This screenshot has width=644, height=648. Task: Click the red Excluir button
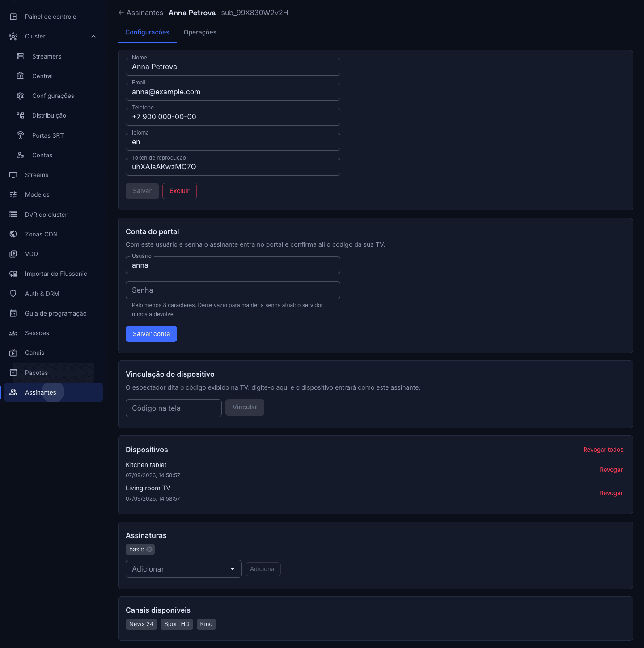pyautogui.click(x=179, y=191)
